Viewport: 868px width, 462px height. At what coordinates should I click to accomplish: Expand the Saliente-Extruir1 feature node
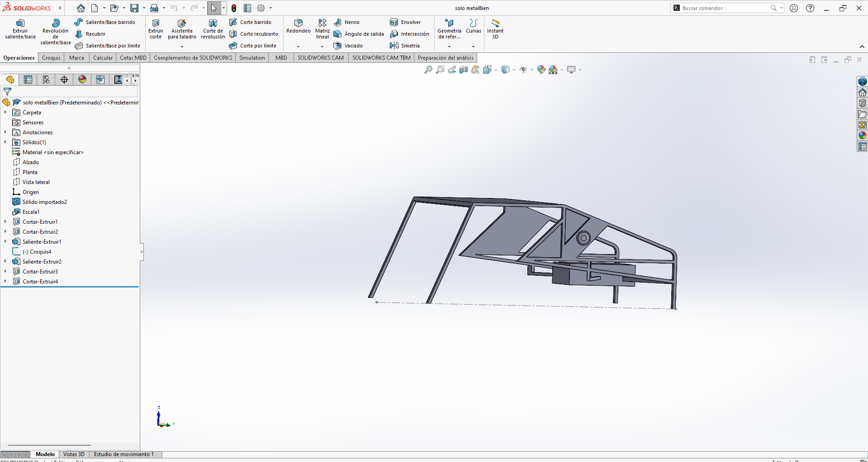tap(5, 242)
